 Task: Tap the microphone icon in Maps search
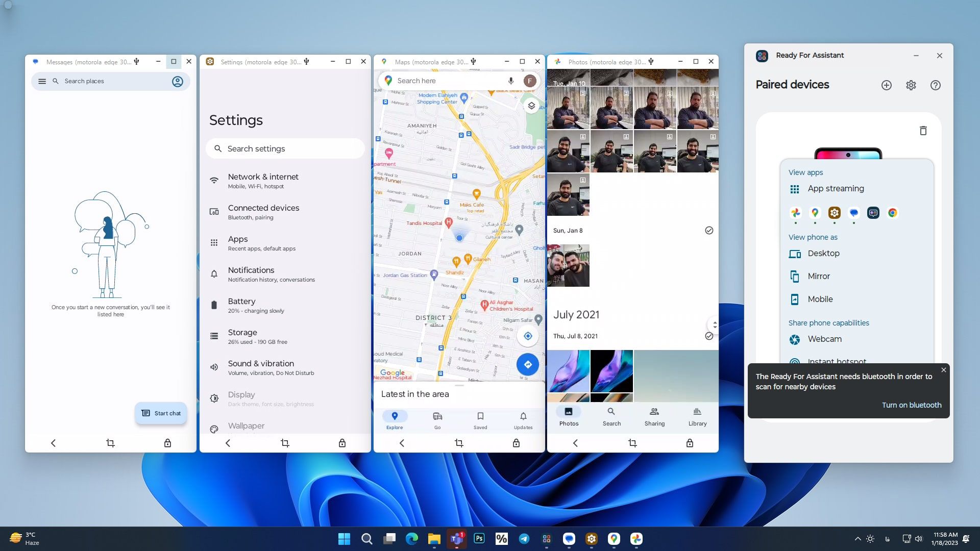point(510,81)
